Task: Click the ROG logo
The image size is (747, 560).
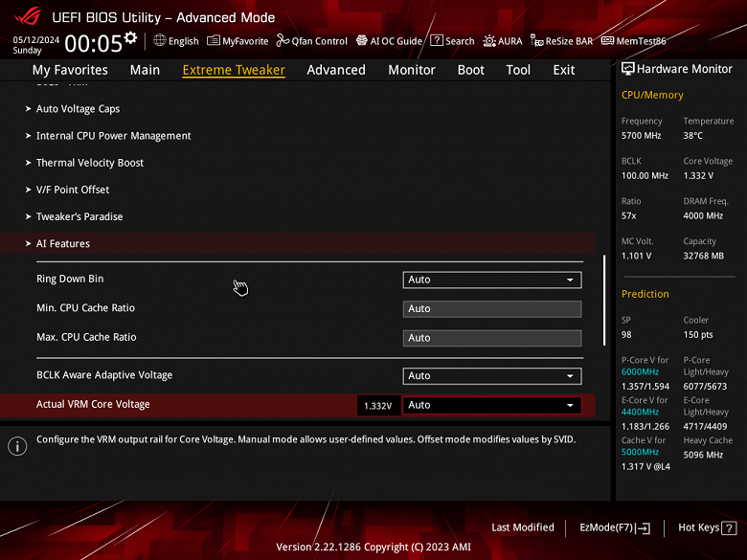Action: coord(28,16)
